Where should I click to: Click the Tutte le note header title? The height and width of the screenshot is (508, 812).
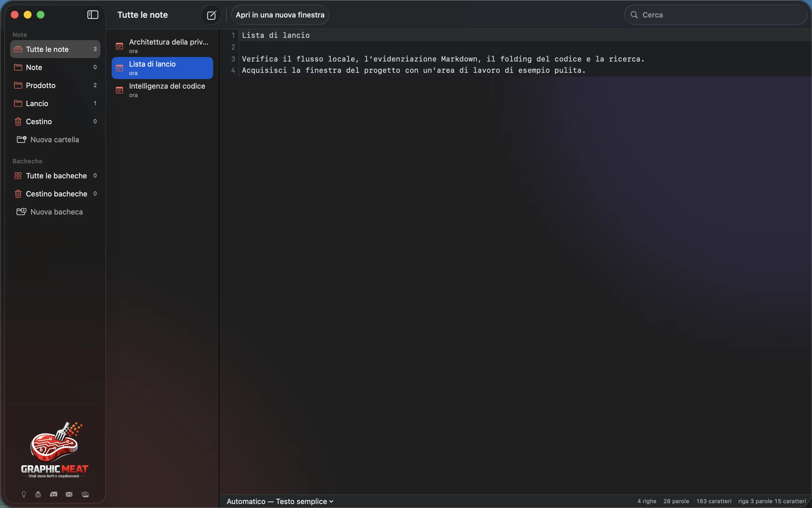[143, 15]
